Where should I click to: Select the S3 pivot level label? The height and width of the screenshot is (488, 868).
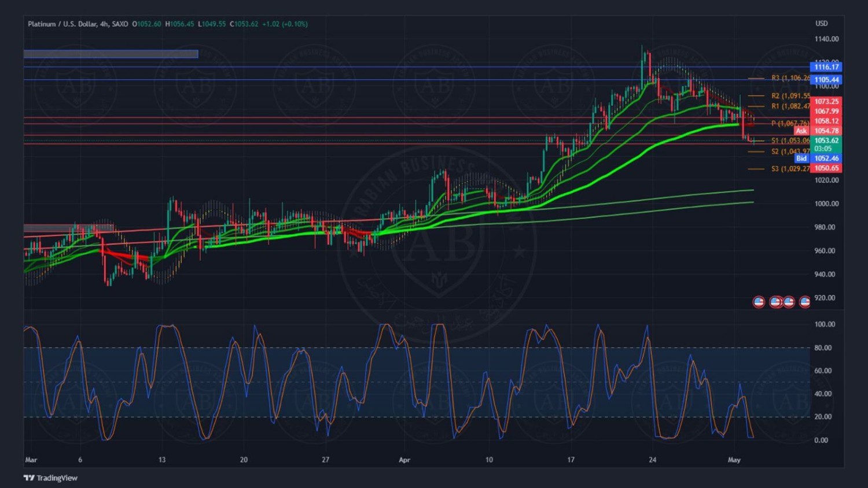[x=790, y=169]
